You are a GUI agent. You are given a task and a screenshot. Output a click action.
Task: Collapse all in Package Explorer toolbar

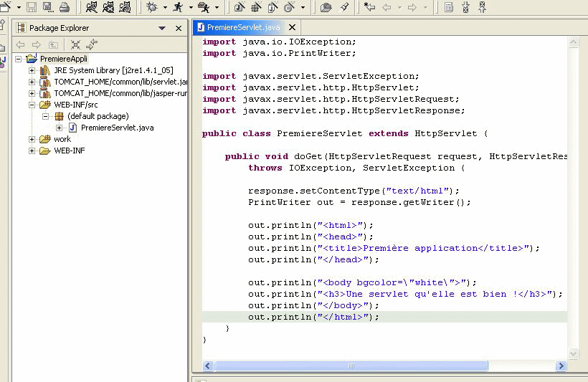tap(75, 44)
